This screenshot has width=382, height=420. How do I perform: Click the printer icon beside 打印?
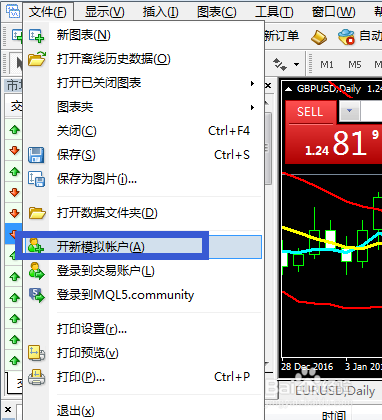pyautogui.click(x=36, y=377)
